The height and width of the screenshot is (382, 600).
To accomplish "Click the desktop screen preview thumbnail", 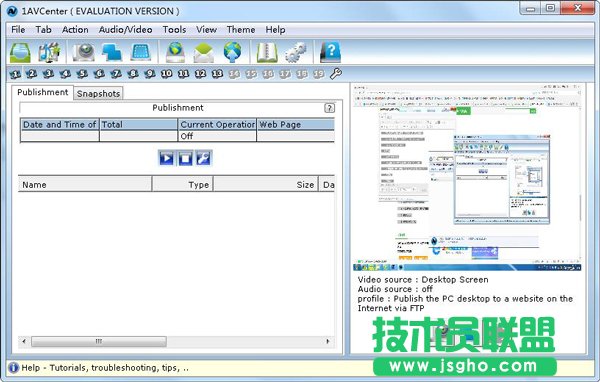I will [x=467, y=177].
